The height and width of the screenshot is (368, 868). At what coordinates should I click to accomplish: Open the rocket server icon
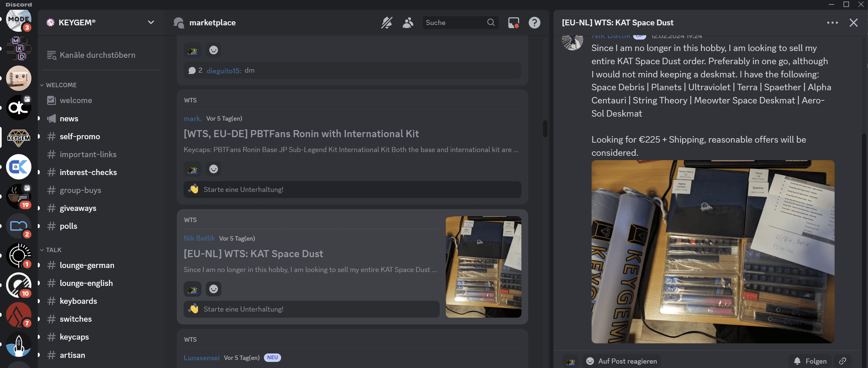[x=19, y=344]
